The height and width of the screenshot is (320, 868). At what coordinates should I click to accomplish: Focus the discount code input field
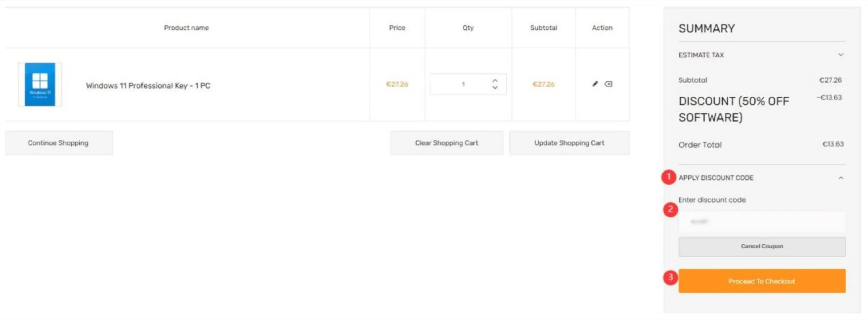click(x=762, y=222)
